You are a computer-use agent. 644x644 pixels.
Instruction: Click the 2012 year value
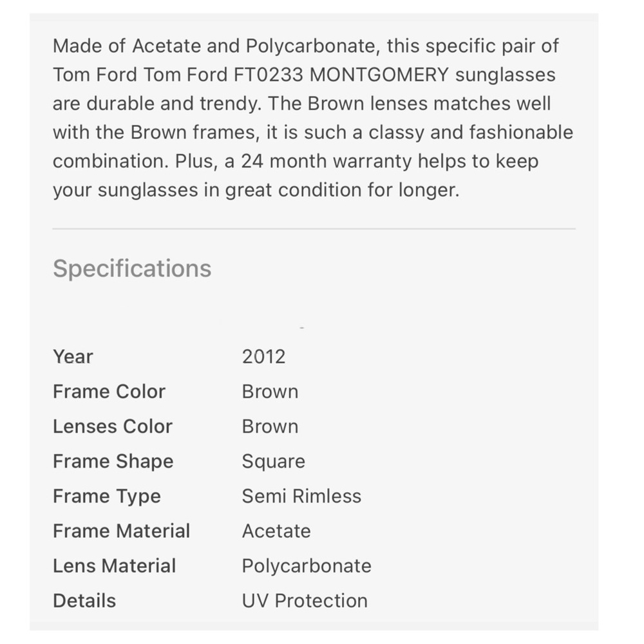263,357
